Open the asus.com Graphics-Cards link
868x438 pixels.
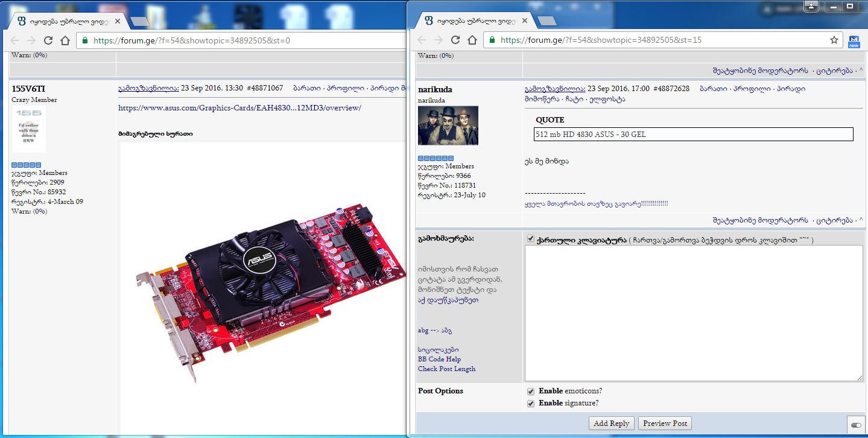coord(239,107)
